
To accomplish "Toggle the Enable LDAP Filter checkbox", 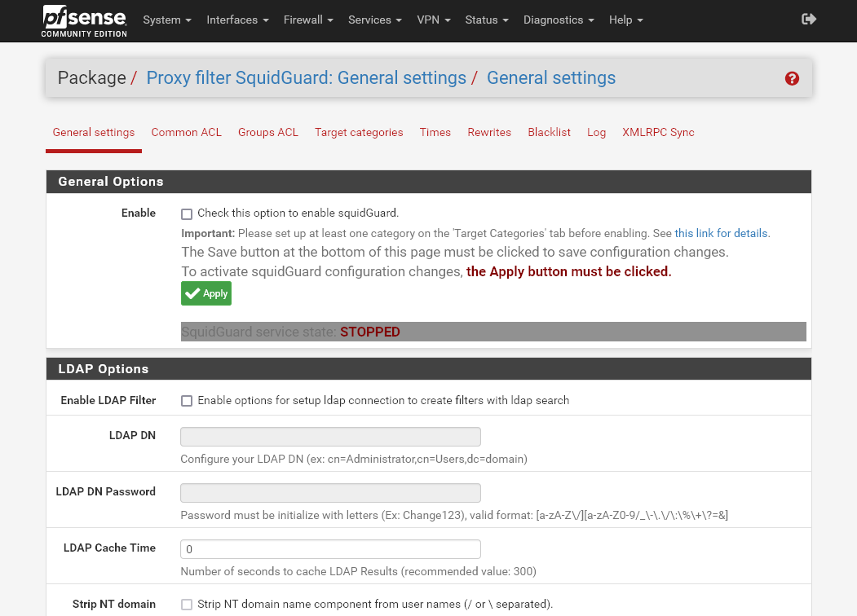I will (x=187, y=401).
